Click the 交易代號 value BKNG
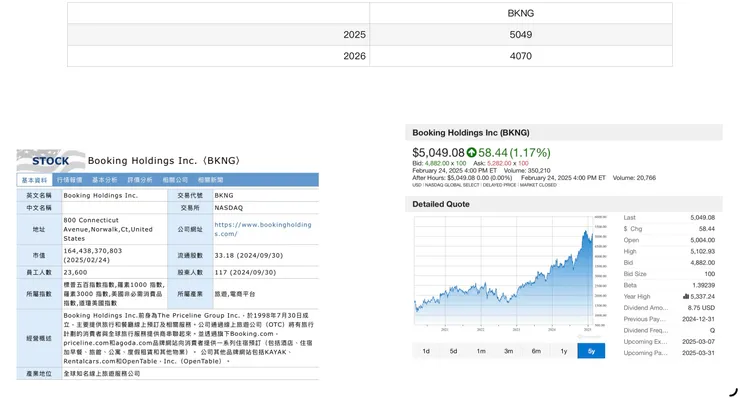740x398 pixels. [224, 195]
